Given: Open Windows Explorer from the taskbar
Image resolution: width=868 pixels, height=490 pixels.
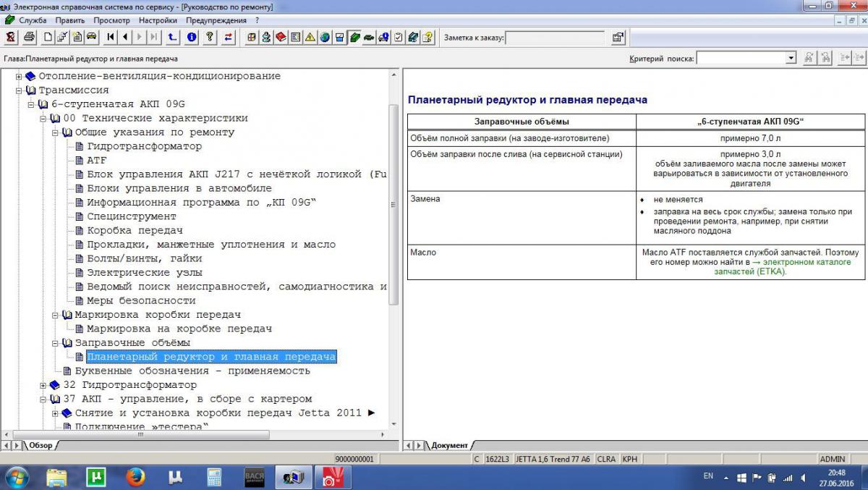Looking at the screenshot, I should 56,477.
